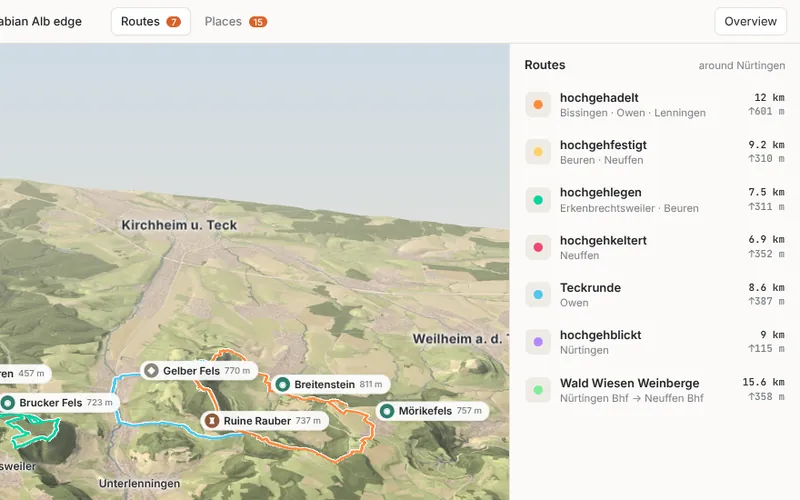This screenshot has height=500, width=800.
Task: Click the '8.6 km' distance value
Action: pyautogui.click(x=766, y=287)
